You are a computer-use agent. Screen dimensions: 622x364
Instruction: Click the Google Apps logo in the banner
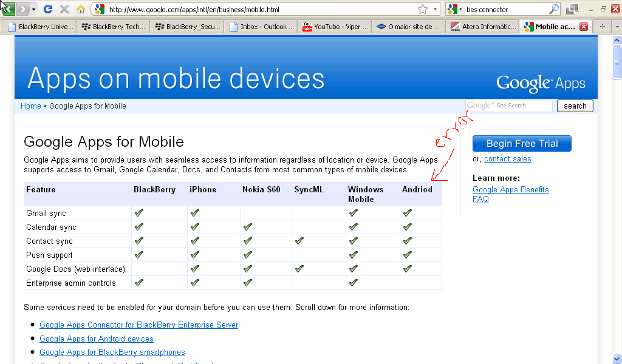click(541, 83)
